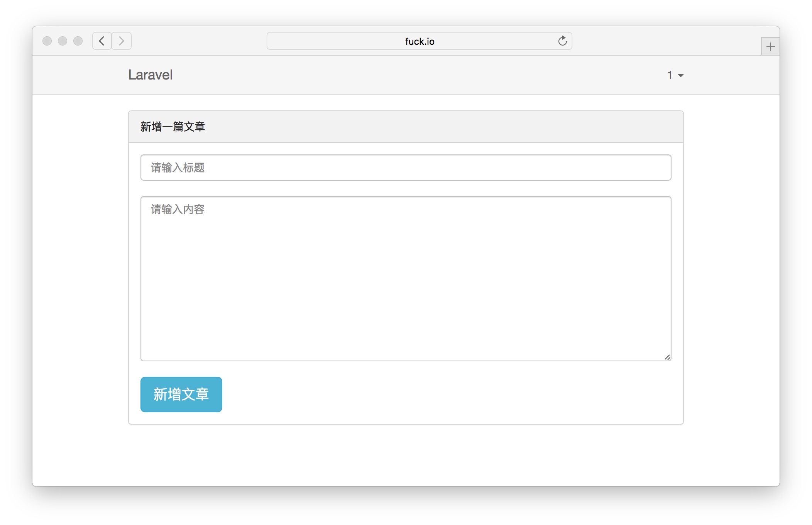Viewport: 812px width, 525px height.
Task: Grab the textarea resize handle corner
Action: click(667, 357)
